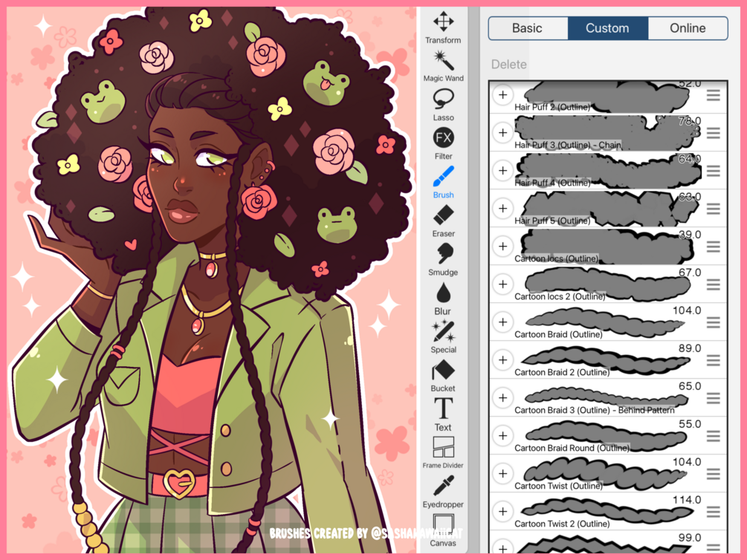Select the Blur tool

coord(443,299)
